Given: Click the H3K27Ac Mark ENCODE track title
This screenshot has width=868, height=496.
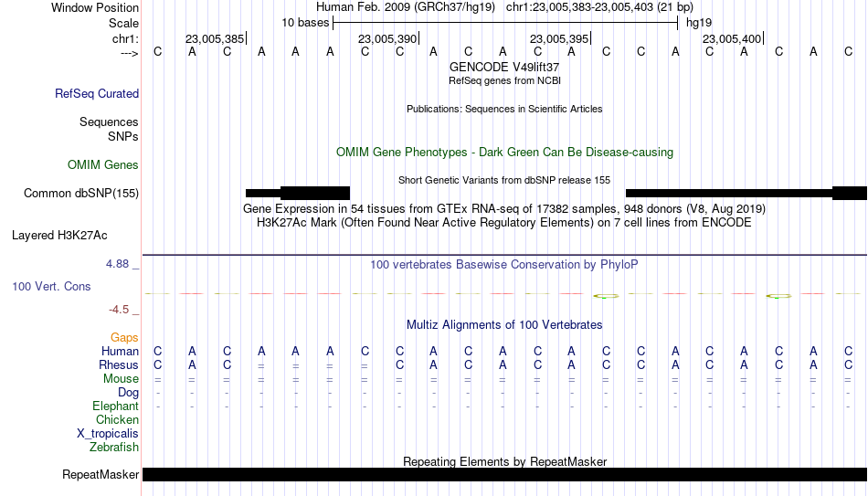Looking at the screenshot, I should coord(504,223).
